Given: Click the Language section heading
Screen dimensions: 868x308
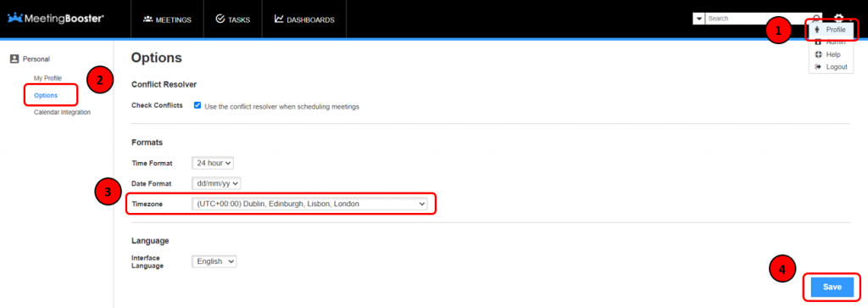Looking at the screenshot, I should (x=150, y=241).
